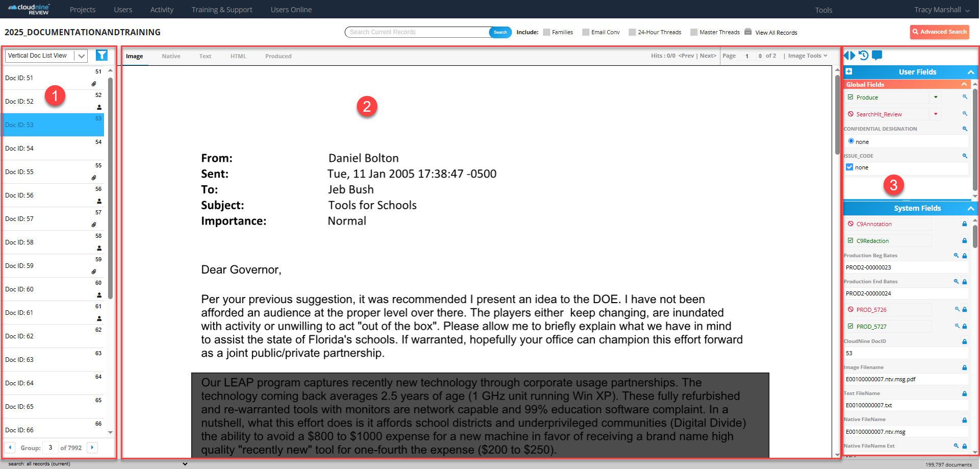Viewport: 980px width, 469px height.
Task: Open the Activity menu
Action: click(162, 9)
